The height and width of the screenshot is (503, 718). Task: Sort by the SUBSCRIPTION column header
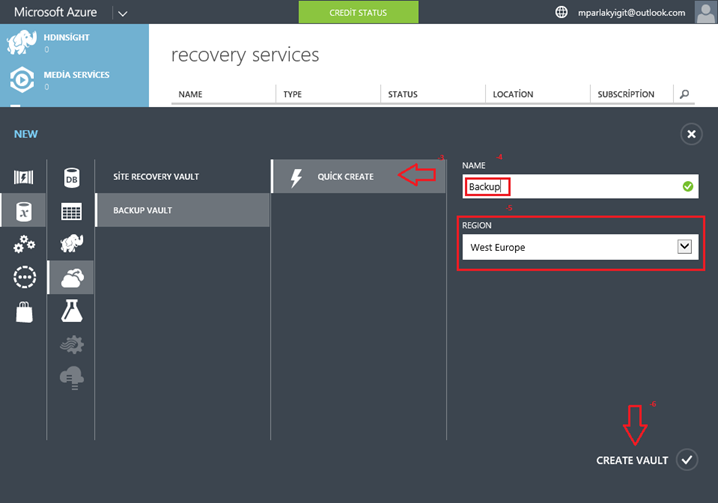pos(626,94)
